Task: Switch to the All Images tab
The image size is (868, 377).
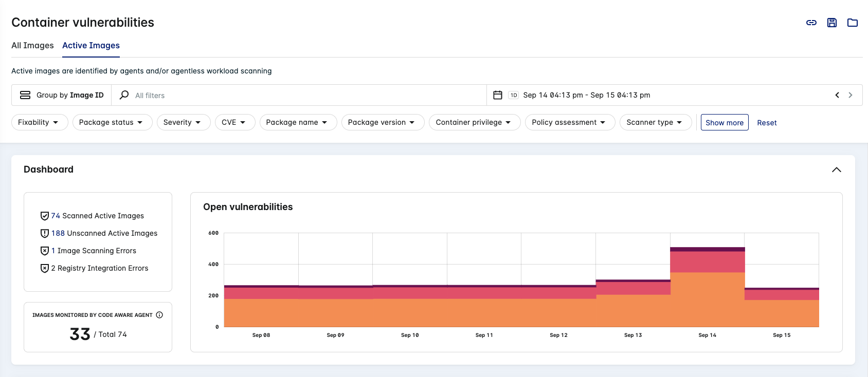Action: pyautogui.click(x=32, y=45)
